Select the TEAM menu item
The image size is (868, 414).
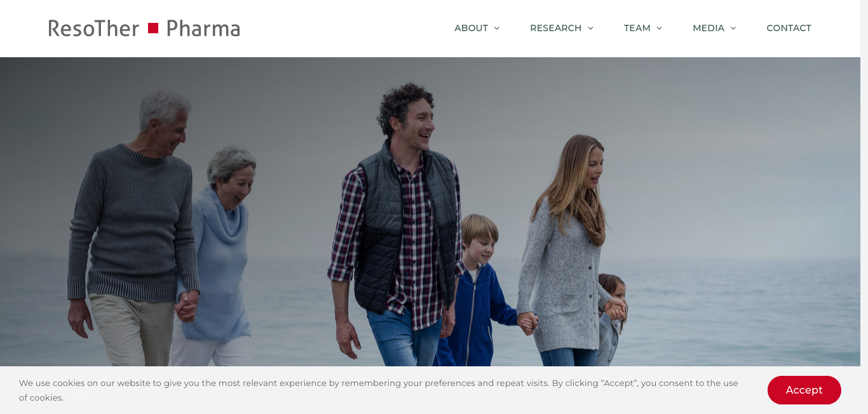(x=637, y=28)
